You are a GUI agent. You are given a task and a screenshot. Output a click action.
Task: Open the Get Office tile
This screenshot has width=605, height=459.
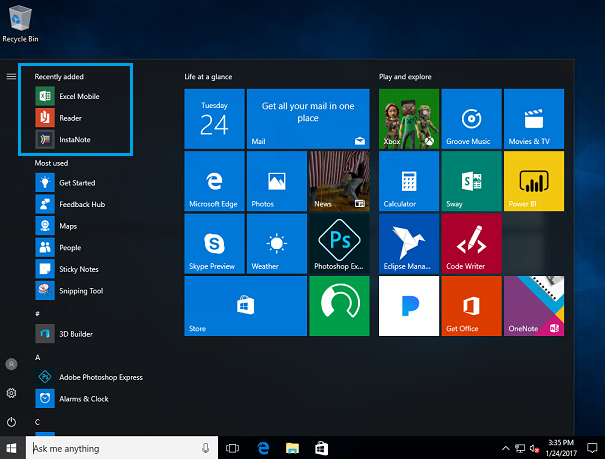pyautogui.click(x=471, y=306)
